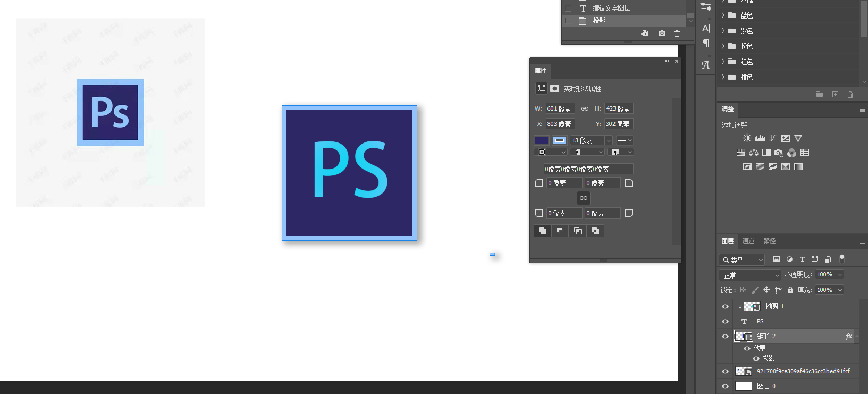Open the 不透明度 opacity dropdown arrow
Viewport: 868px width, 394px height.
(x=840, y=274)
